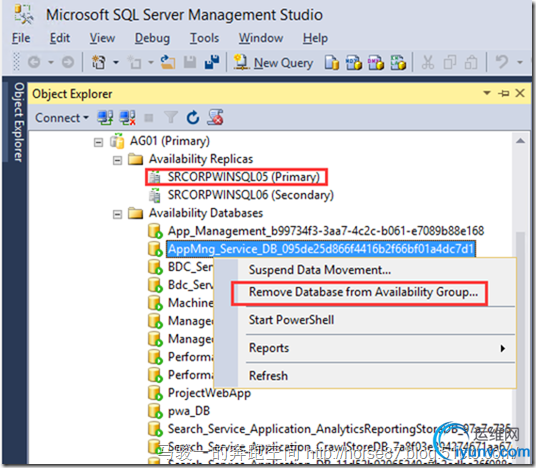Click the BDC_Ser database icon

(x=155, y=267)
